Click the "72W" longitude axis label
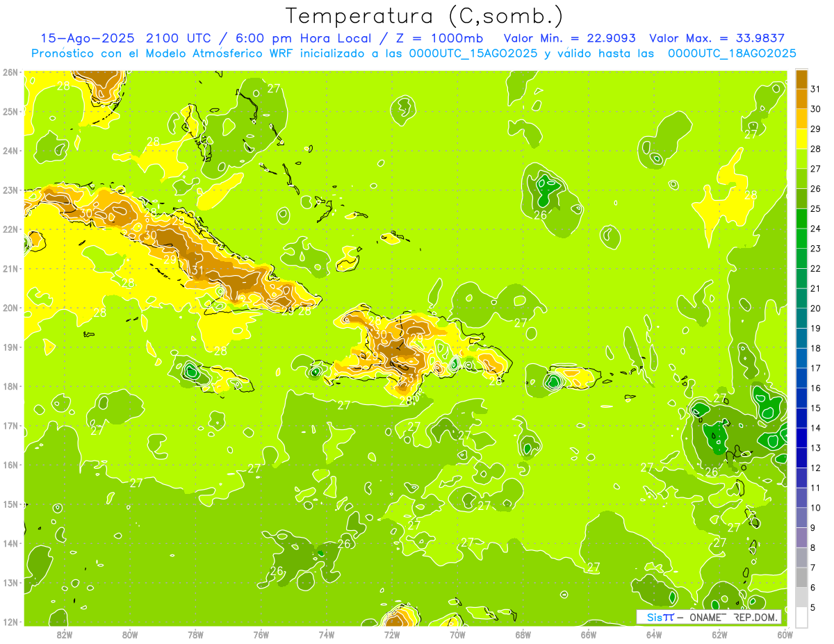834x644 pixels. 392,635
